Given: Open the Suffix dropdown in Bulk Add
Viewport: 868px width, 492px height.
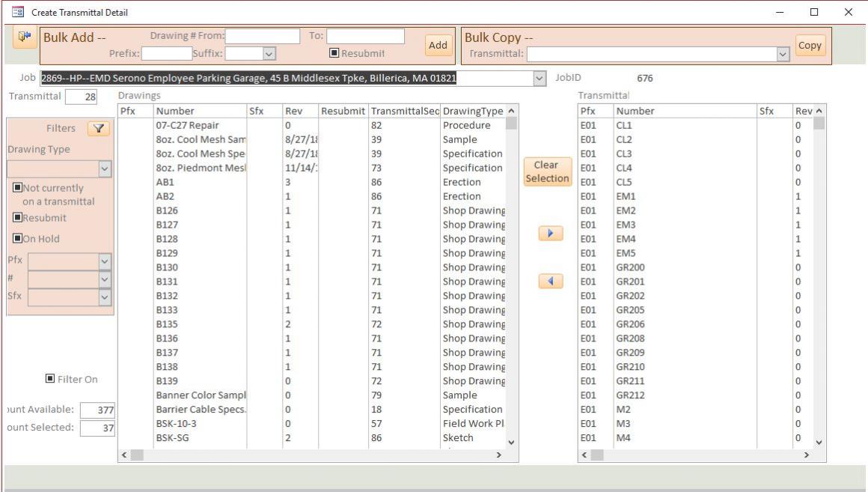Looking at the screenshot, I should click(x=269, y=54).
